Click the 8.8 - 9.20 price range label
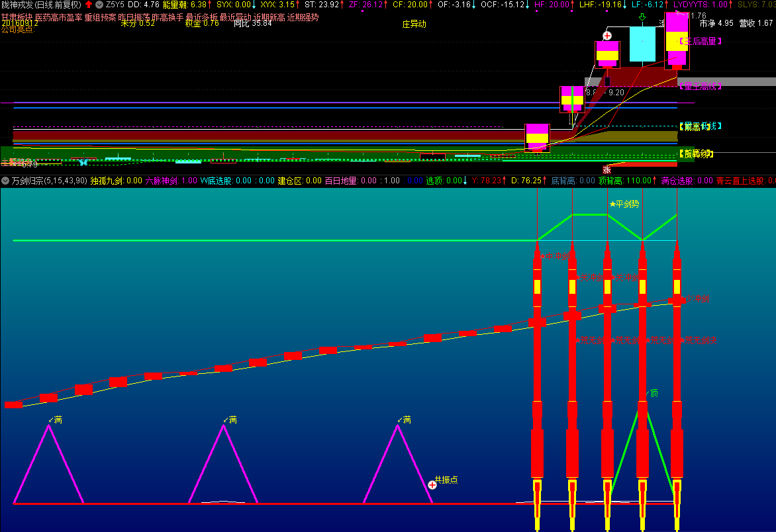The width and height of the screenshot is (776, 532). coord(605,93)
